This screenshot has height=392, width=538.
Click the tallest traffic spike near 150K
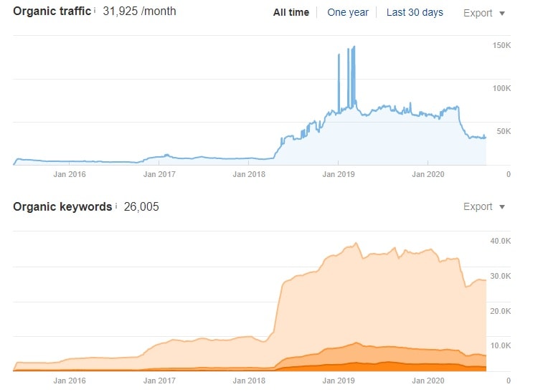coord(354,47)
